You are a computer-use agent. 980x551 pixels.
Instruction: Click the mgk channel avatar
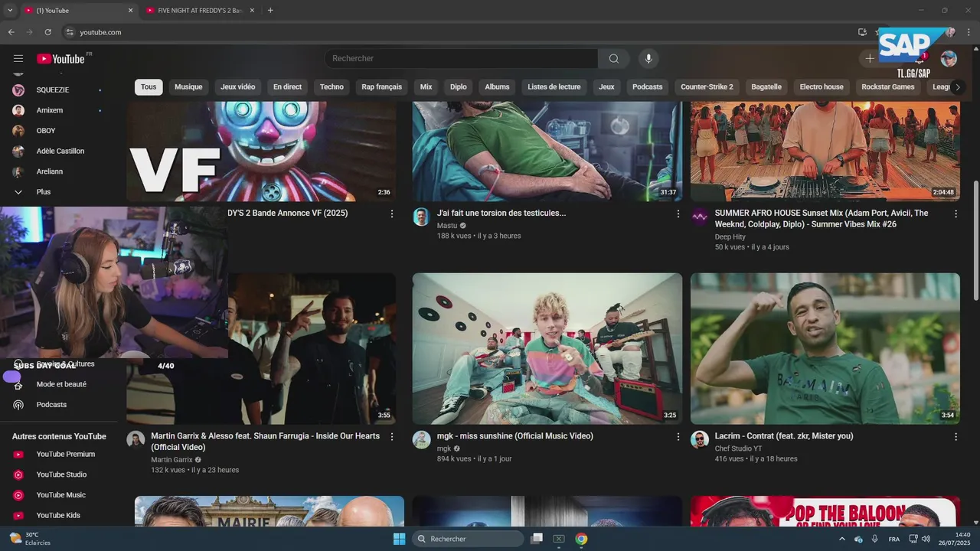[421, 439]
